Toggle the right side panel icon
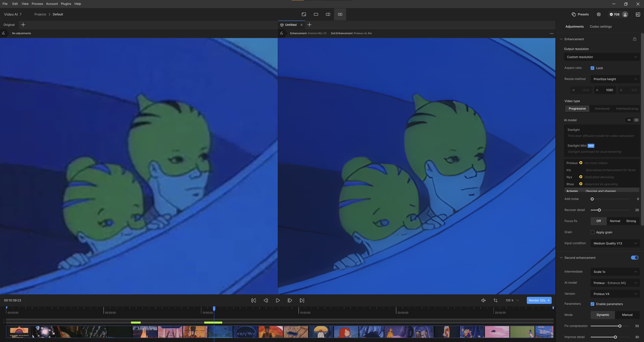Screen dimensions: 644x342 tap(638, 14)
